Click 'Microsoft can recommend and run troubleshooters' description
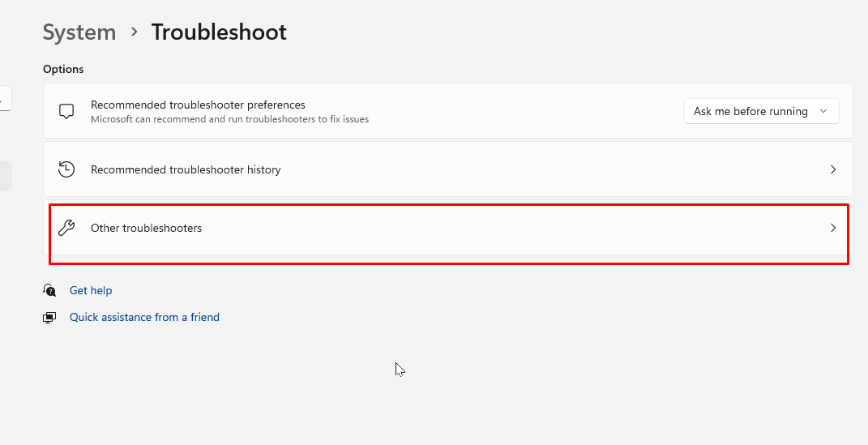Image resolution: width=868 pixels, height=445 pixels. click(229, 119)
